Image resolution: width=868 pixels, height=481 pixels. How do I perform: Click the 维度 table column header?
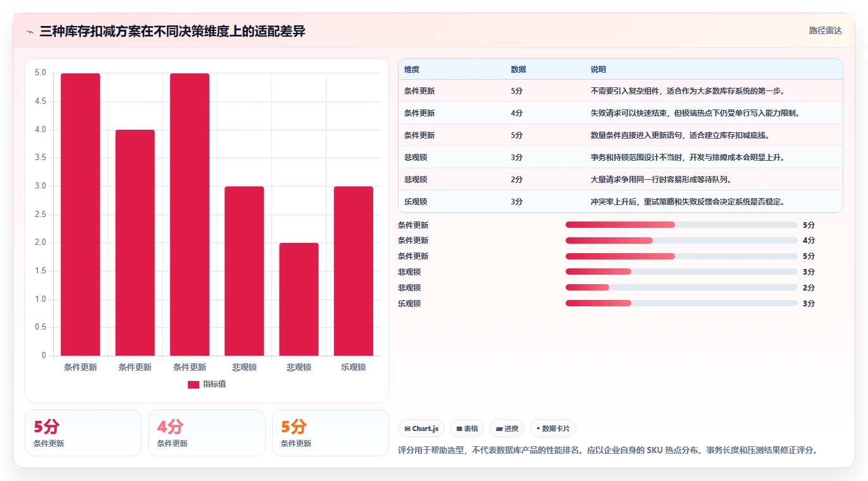412,70
